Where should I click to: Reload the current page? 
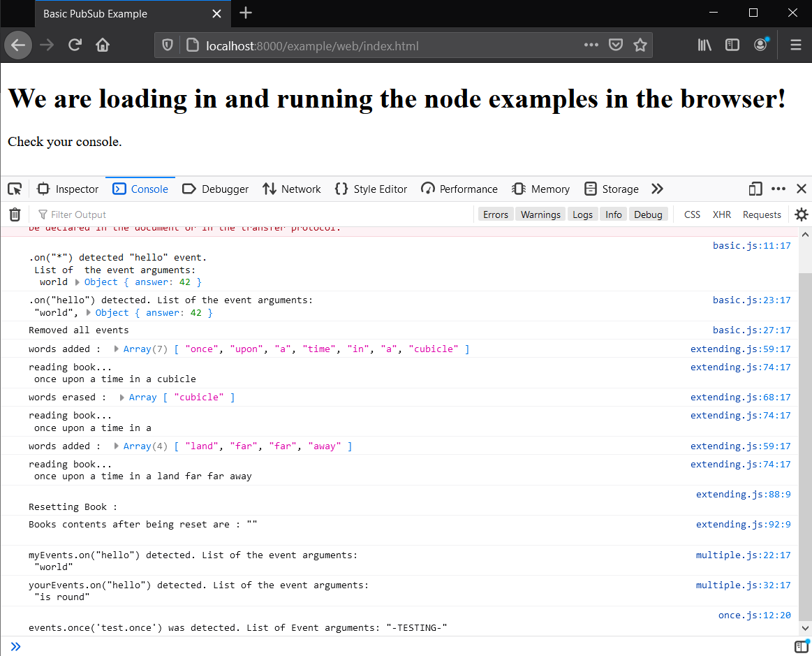75,45
